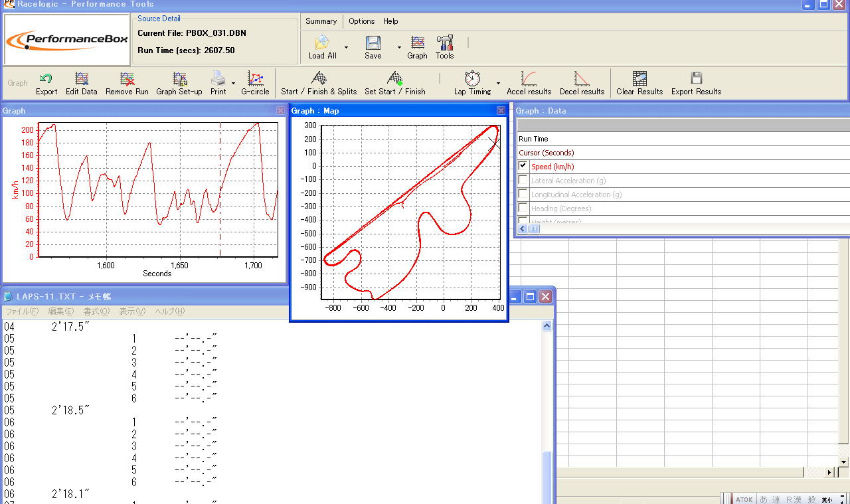Close the Graph : Map window
The height and width of the screenshot is (504, 850).
coord(501,111)
